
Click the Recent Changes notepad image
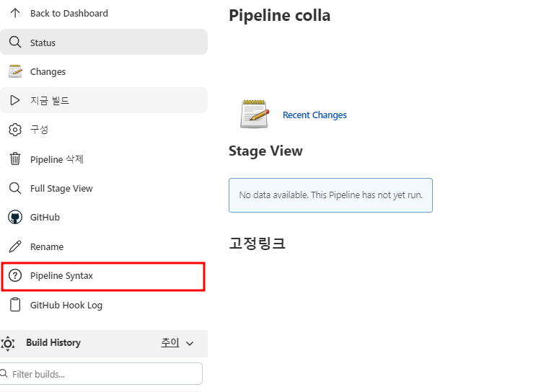[255, 114]
